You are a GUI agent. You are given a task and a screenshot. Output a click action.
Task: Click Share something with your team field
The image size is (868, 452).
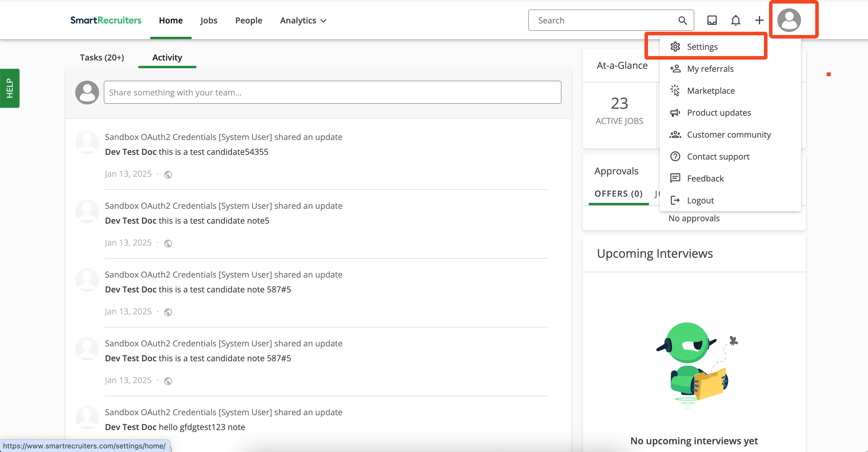click(332, 92)
